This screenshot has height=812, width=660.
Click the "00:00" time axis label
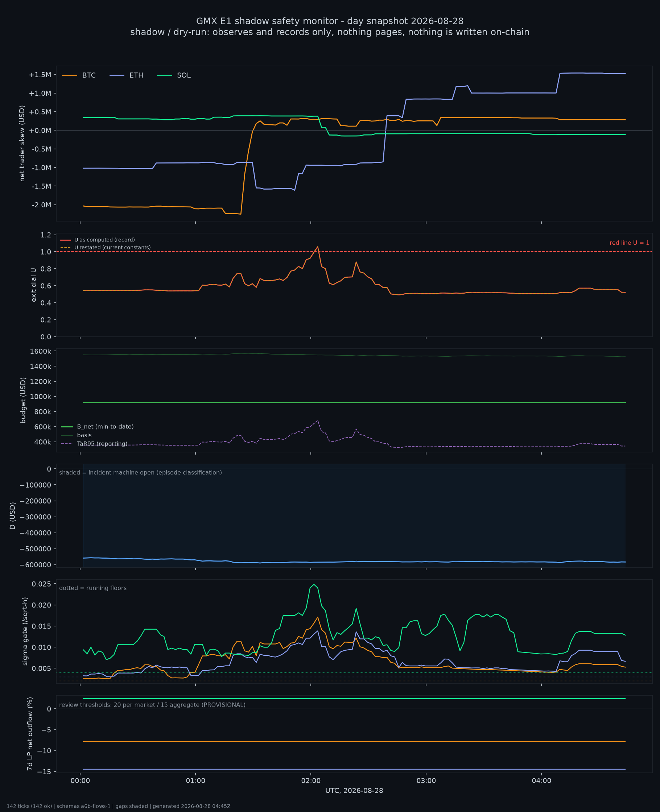[80, 781]
